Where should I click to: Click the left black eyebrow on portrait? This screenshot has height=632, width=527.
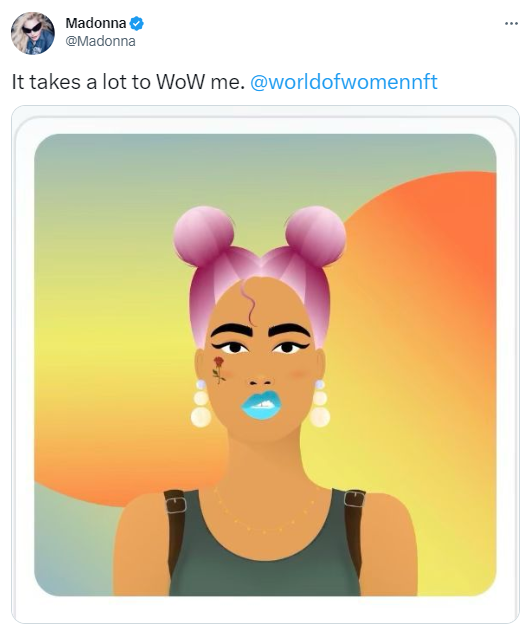point(232,331)
